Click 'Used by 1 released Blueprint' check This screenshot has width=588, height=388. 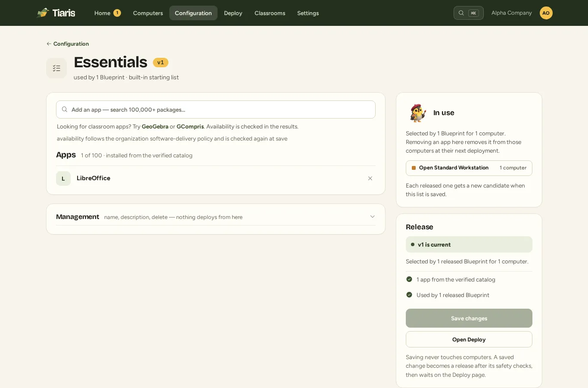pos(448,295)
